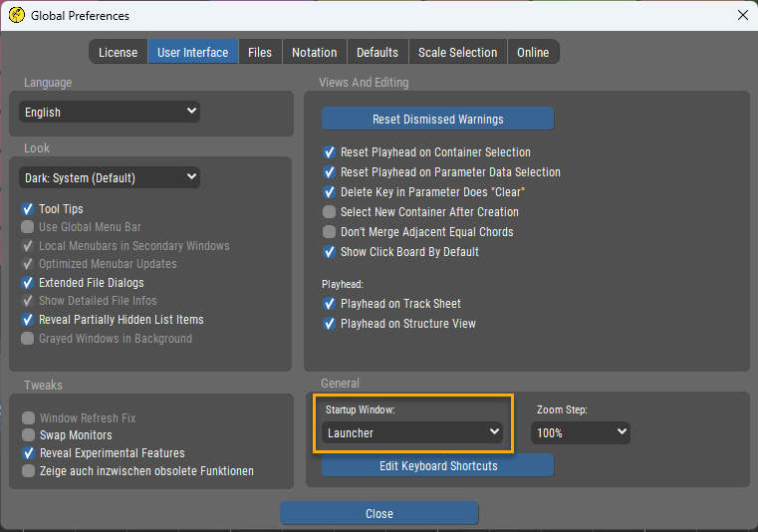Go to the Scale Selection tab
This screenshot has height=532, width=758.
[457, 52]
